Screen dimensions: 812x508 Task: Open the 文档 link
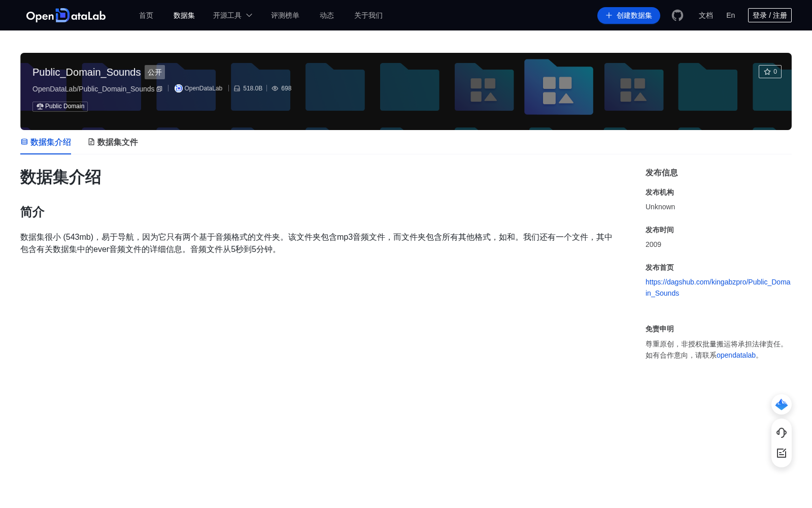point(706,15)
